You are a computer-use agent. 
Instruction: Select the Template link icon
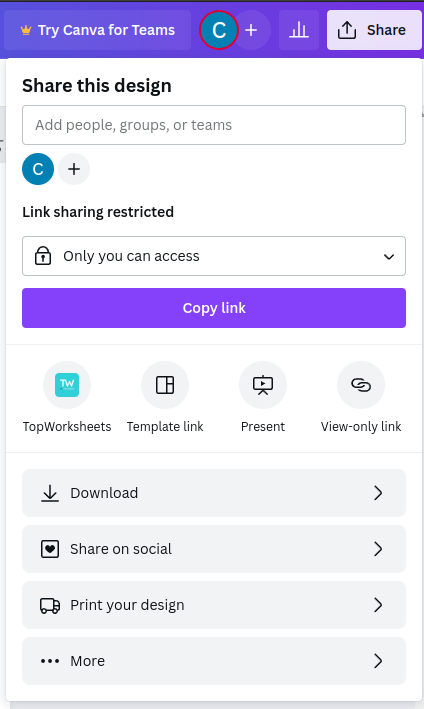(x=165, y=385)
